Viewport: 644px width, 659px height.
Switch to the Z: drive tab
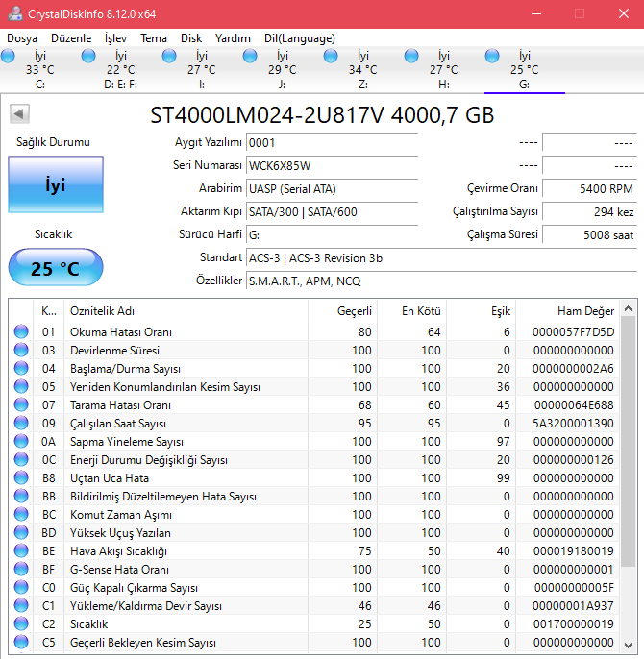pos(363,70)
